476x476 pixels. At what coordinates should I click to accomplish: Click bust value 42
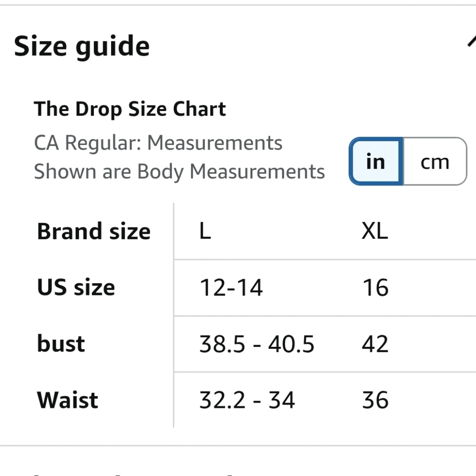[x=375, y=344]
